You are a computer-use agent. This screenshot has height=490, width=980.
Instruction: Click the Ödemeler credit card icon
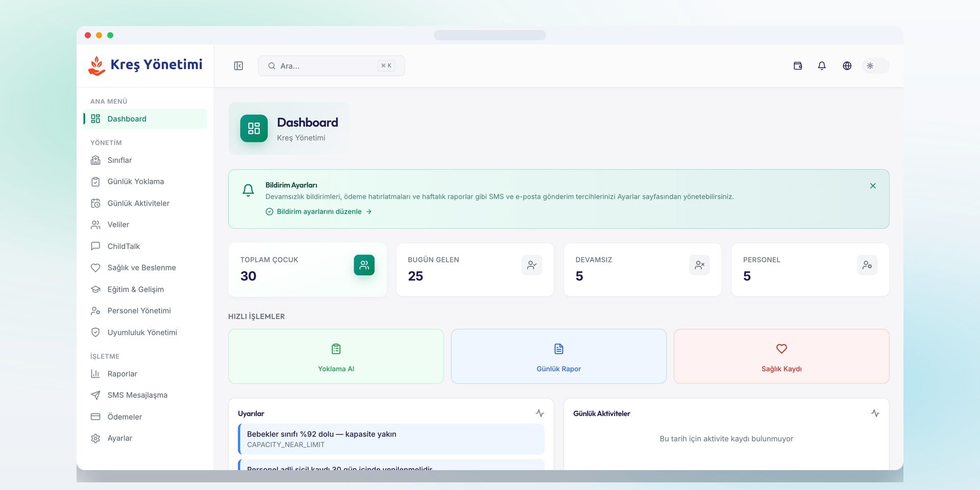[x=95, y=416]
